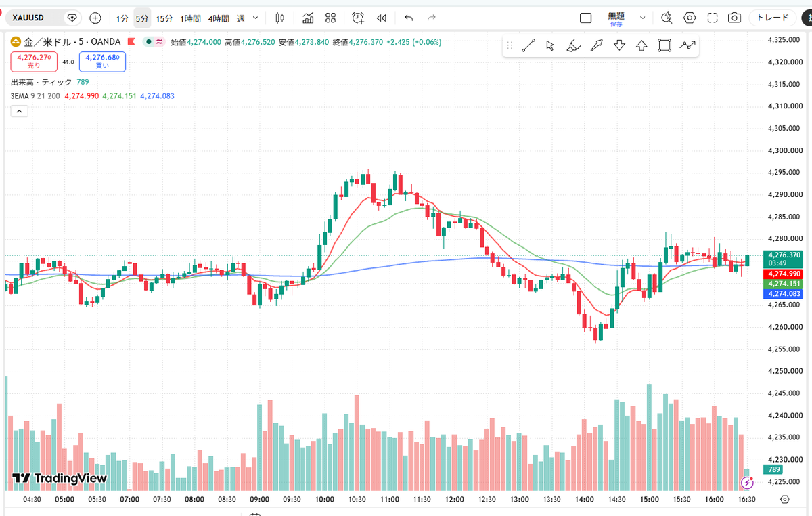Open the layout setup square icon

pyautogui.click(x=586, y=18)
